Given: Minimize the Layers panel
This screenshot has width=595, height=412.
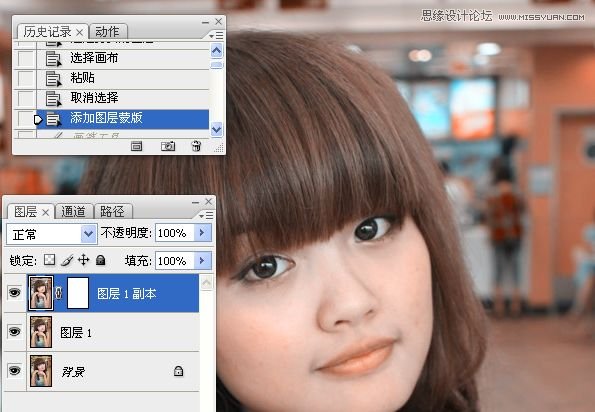Looking at the screenshot, I should 196,202.
